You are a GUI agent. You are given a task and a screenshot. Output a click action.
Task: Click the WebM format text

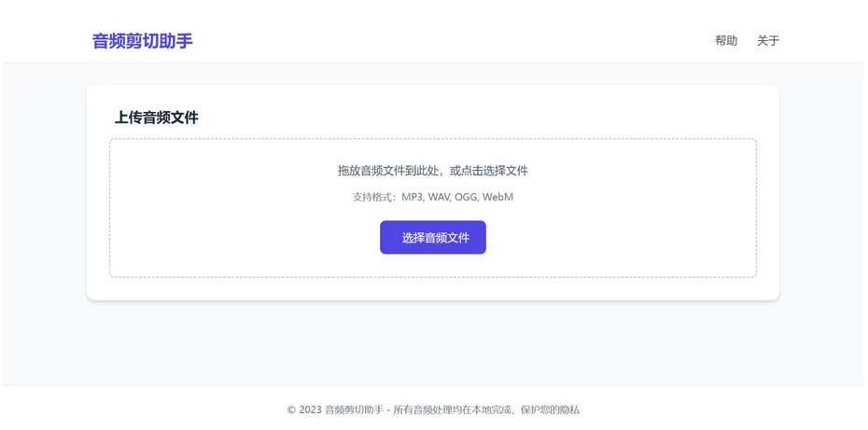click(497, 197)
